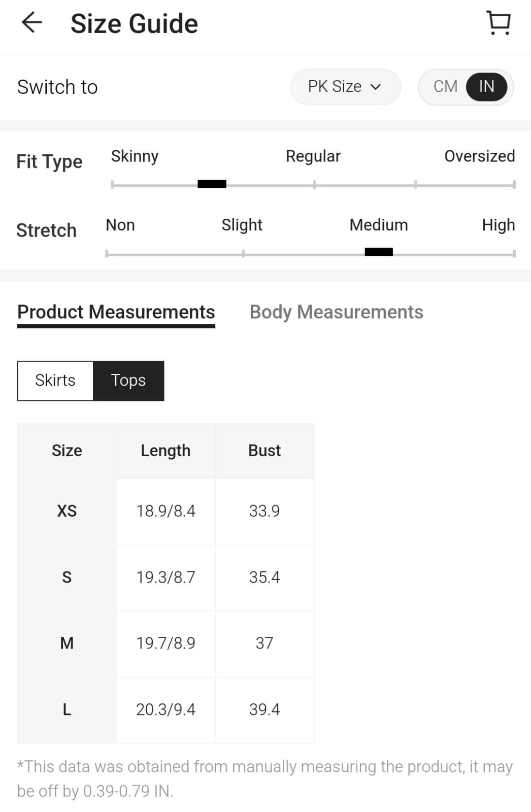Click the M bust value 37
Image resolution: width=531 pixels, height=812 pixels.
pos(264,644)
